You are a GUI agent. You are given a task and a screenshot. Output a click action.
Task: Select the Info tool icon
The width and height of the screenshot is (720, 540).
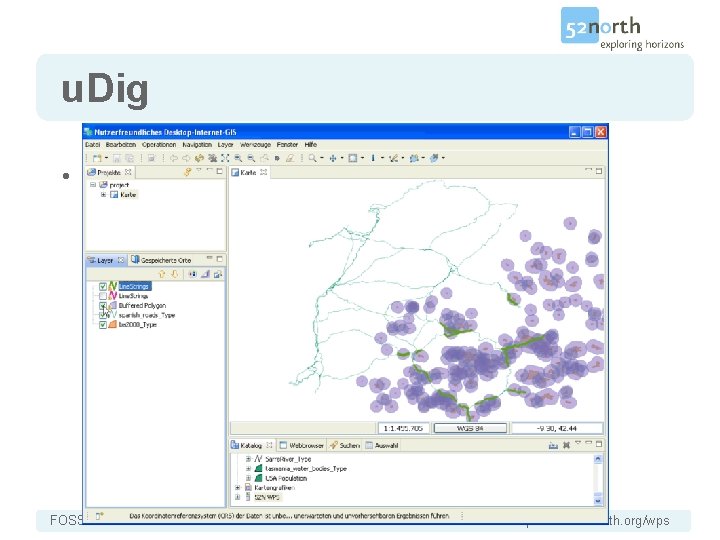pos(373,158)
